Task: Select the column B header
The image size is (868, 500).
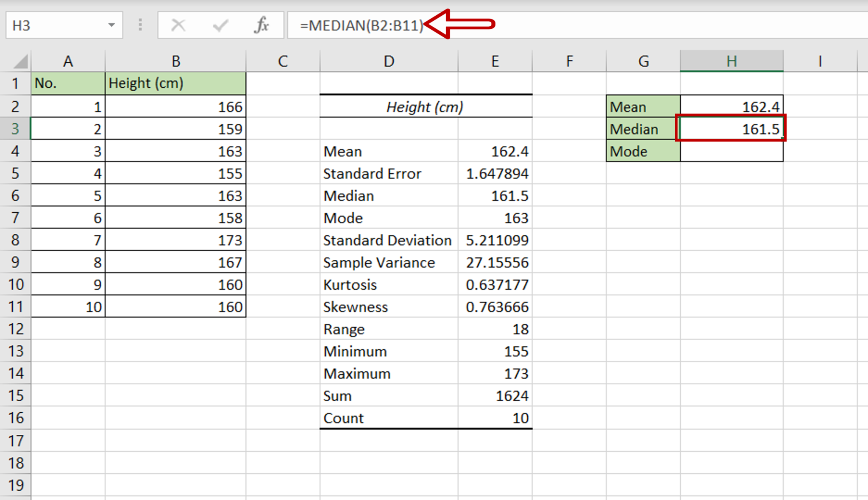Action: tap(176, 61)
